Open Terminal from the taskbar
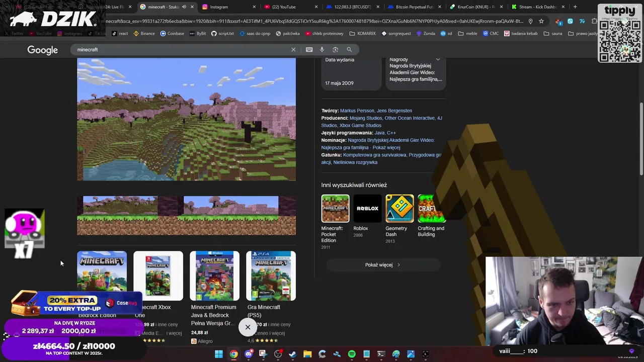The width and height of the screenshot is (644, 362). point(381,354)
